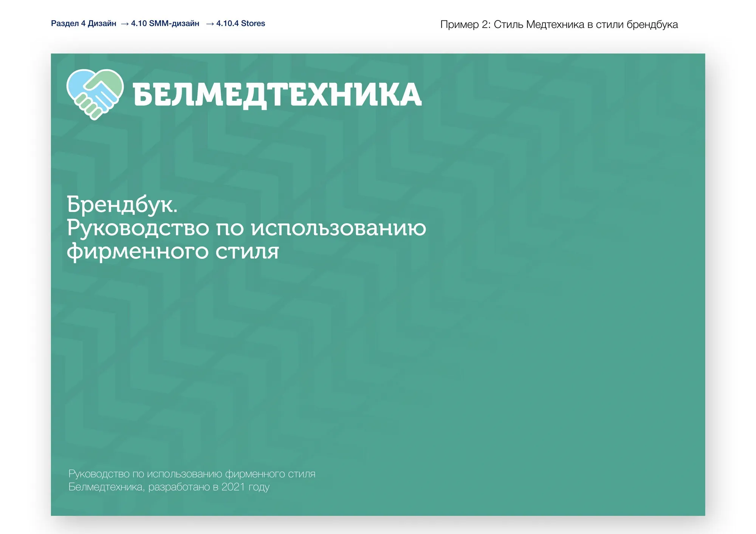Open breadcrumb "4.10.4 Stores"
The image size is (756, 534).
tap(240, 23)
